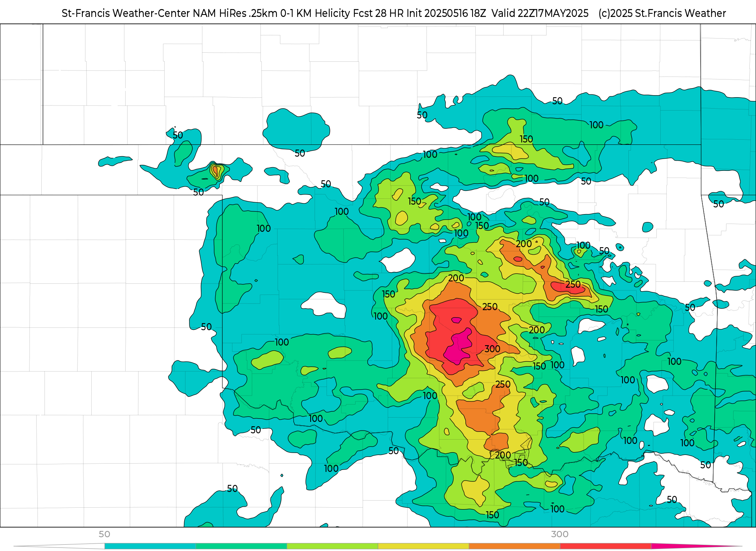Select the cyan segment of the color bar
Image resolution: width=756 pixels, height=551 pixels.
pyautogui.click(x=150, y=546)
